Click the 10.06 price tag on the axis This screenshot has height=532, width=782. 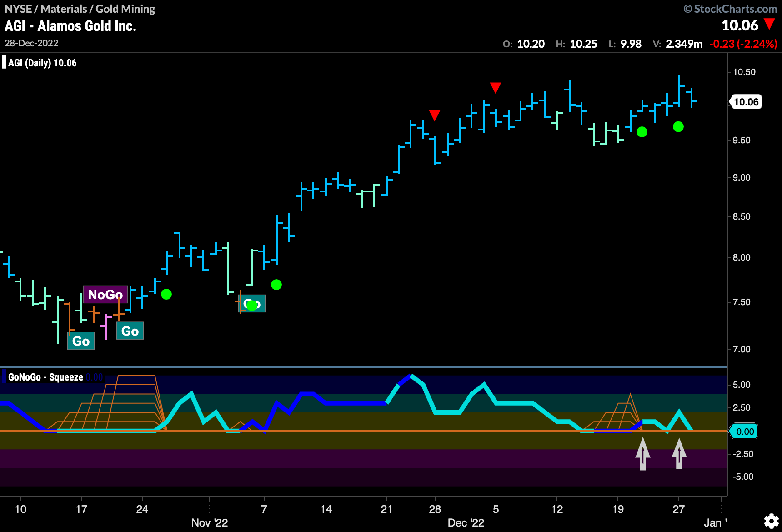tap(746, 102)
